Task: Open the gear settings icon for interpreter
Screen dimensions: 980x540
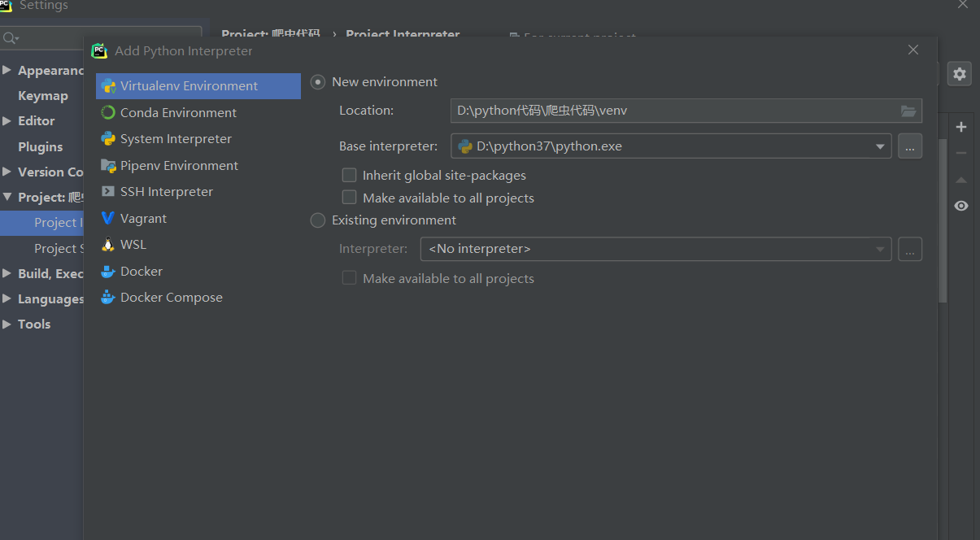Action: click(960, 74)
